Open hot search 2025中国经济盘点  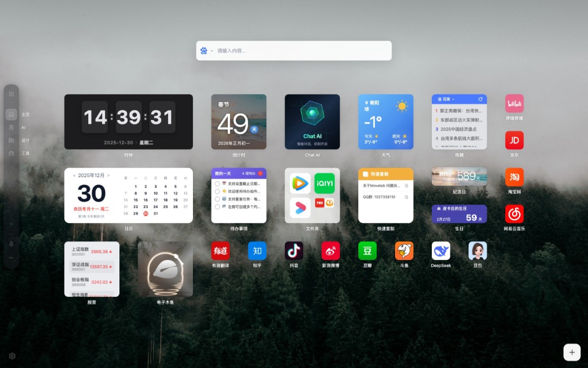coord(459,129)
